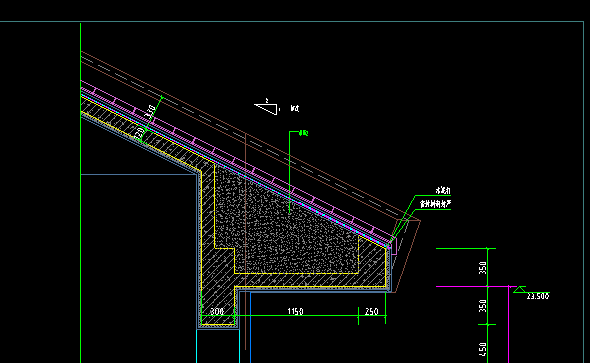Pick the roof slope triangle symbol
Viewport: 590px width, 363px height.
(x=267, y=109)
